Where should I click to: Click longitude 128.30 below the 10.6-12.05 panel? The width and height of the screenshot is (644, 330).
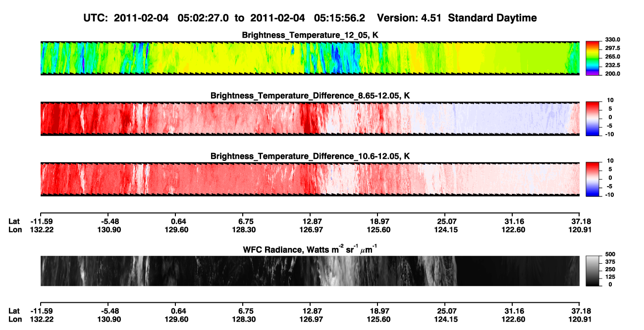(x=244, y=229)
